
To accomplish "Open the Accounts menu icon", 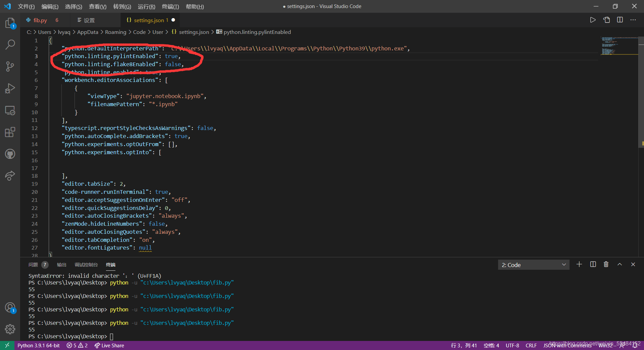I will point(10,308).
